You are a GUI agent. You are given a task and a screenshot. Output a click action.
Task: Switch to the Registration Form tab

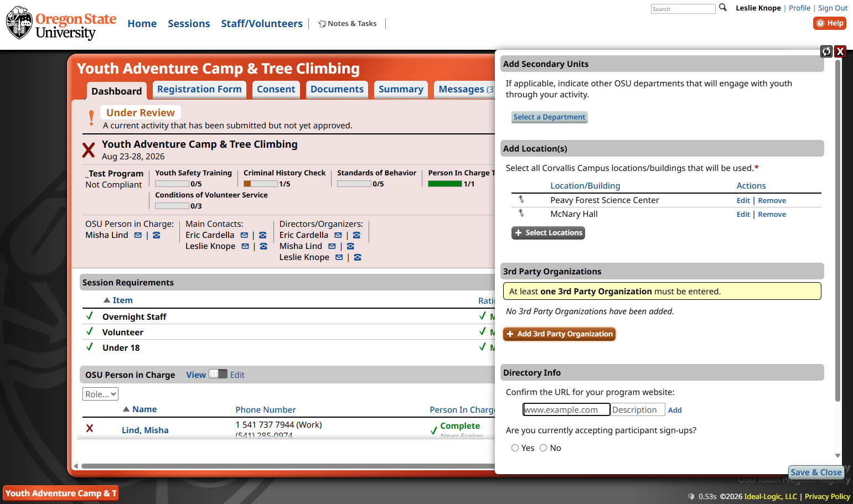(199, 90)
